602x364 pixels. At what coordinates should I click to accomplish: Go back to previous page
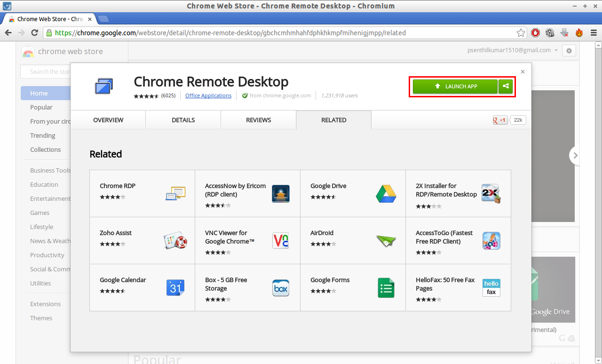(8, 33)
